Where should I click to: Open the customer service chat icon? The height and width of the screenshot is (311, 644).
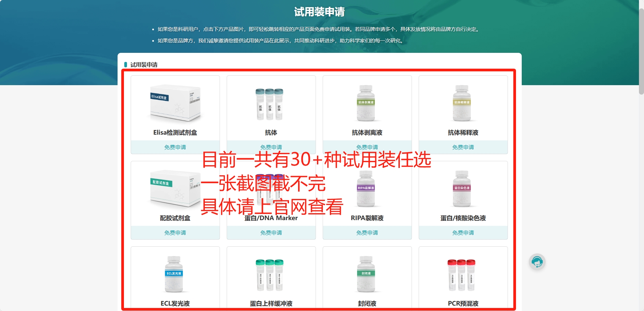pyautogui.click(x=537, y=262)
